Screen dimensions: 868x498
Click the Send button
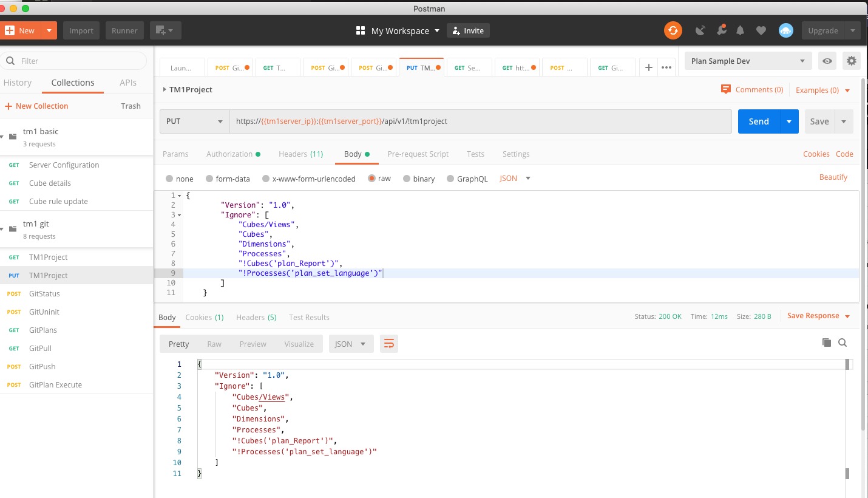759,121
